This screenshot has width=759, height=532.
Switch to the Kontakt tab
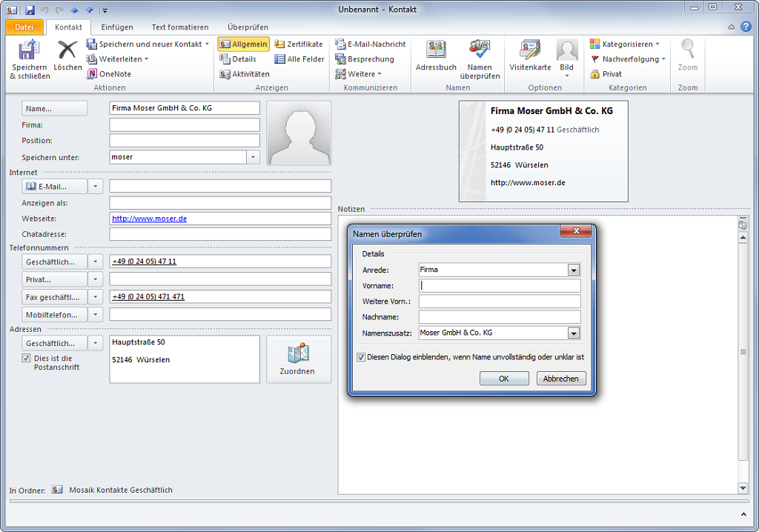click(x=68, y=27)
